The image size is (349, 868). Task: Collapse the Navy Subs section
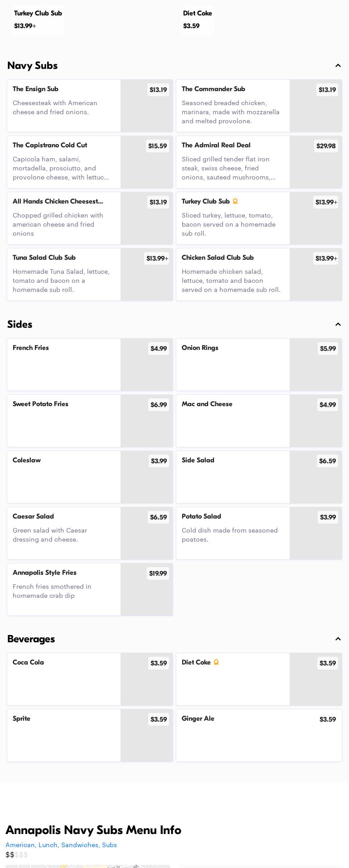pyautogui.click(x=338, y=66)
